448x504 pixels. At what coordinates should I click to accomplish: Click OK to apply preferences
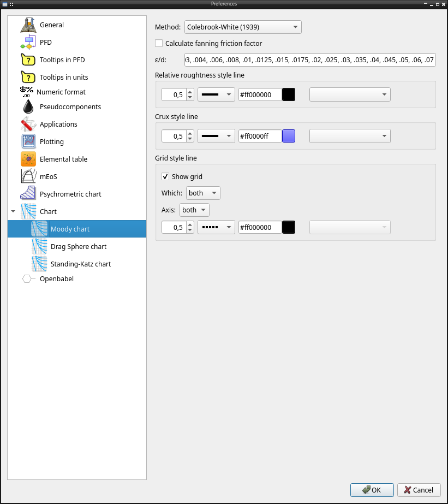(x=372, y=490)
